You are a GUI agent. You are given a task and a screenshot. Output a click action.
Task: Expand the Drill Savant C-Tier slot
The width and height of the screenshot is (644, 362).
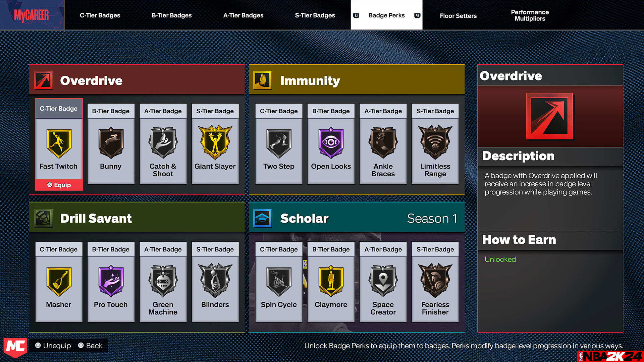click(58, 283)
